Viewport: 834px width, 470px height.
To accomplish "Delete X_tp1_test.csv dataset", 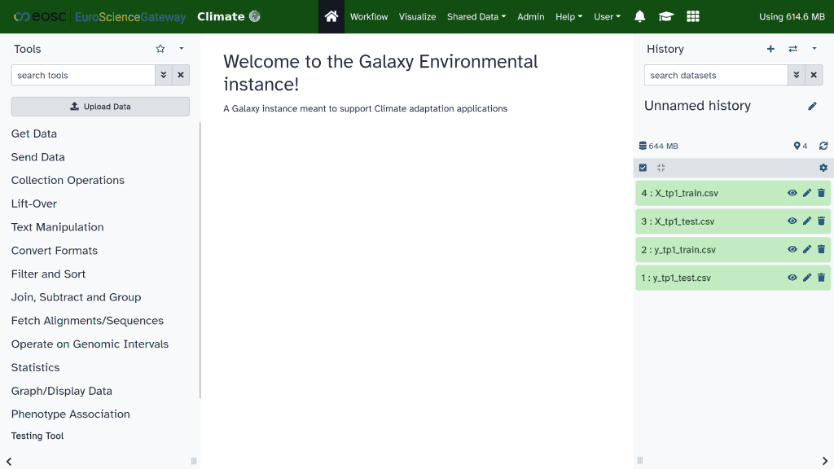I will coord(821,221).
